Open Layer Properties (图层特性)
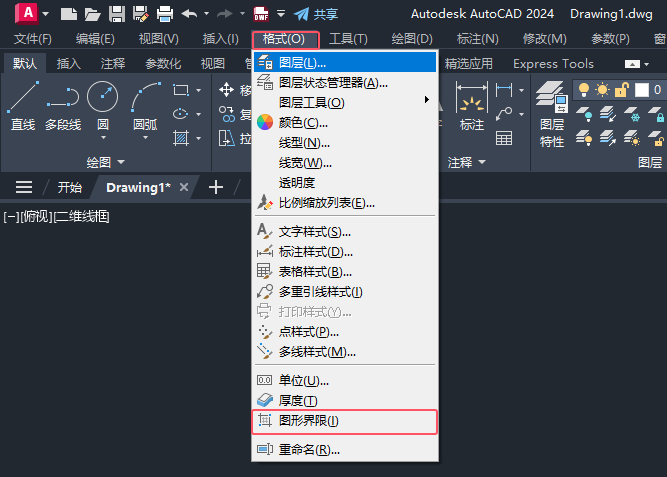 552,114
